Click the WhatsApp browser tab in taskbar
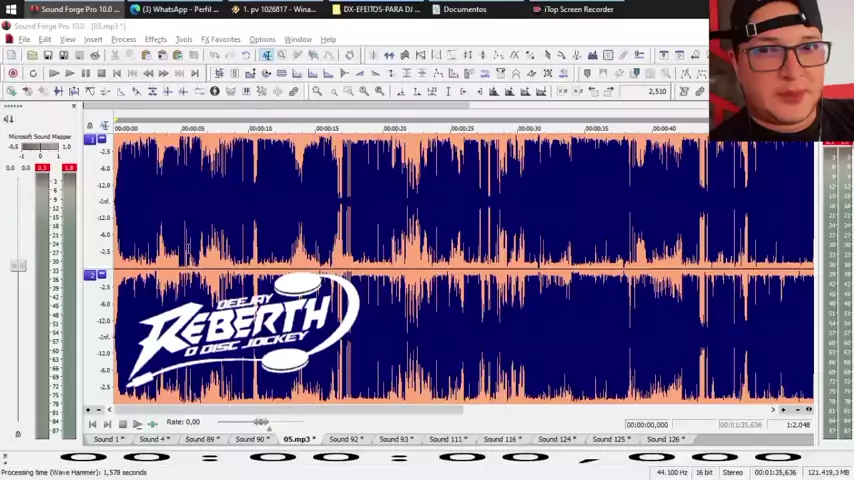 point(173,9)
